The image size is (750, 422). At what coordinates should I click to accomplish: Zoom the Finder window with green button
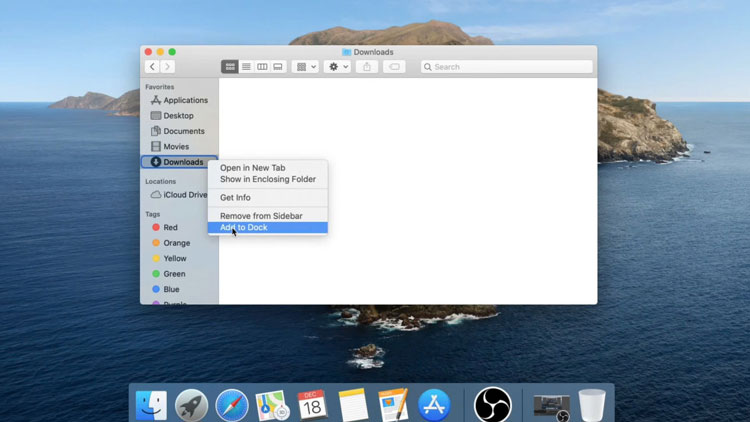(172, 52)
